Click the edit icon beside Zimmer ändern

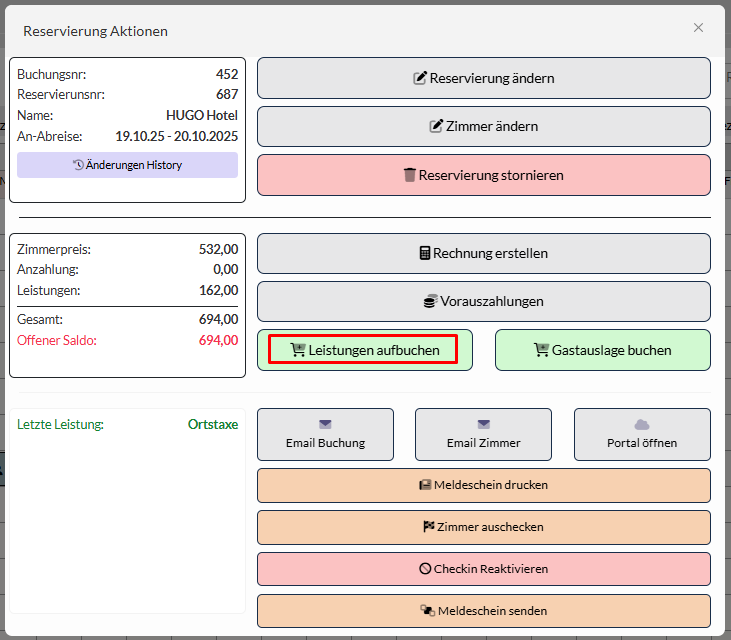[436, 126]
